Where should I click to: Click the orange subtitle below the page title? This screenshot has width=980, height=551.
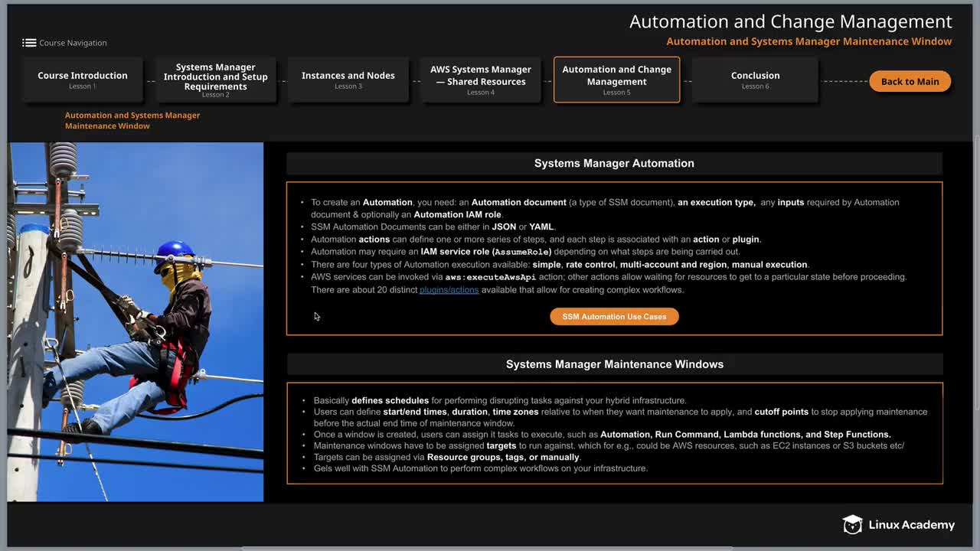coord(809,41)
